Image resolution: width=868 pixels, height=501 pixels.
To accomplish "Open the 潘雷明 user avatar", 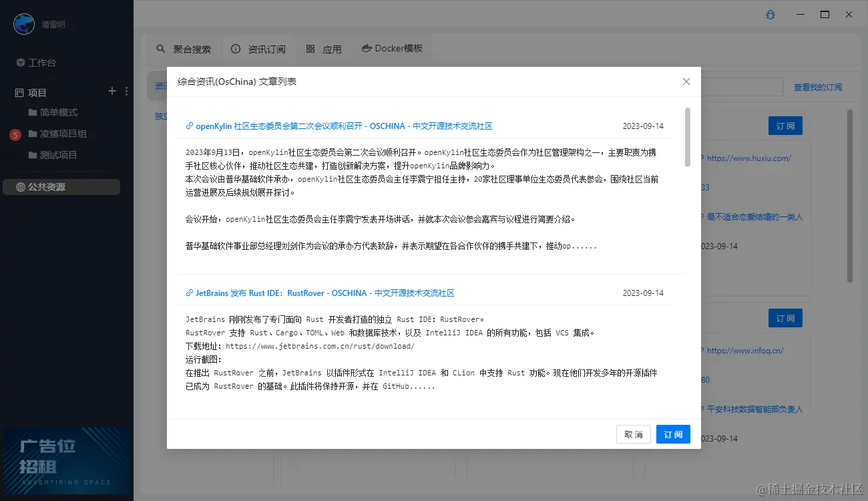I will pos(24,24).
